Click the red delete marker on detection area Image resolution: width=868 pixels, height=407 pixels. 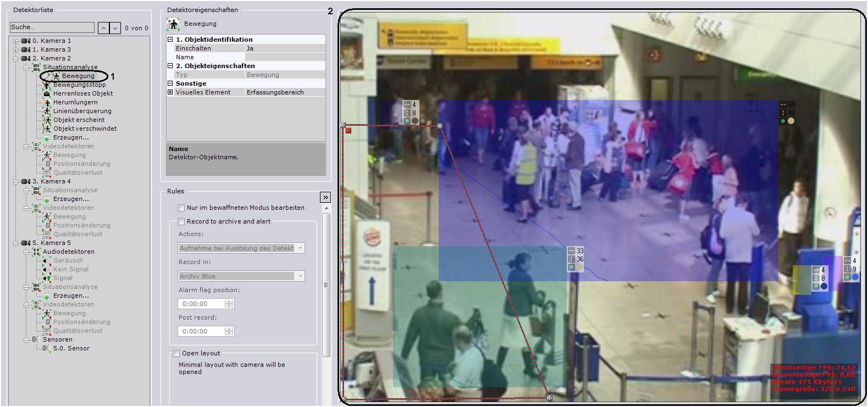coord(349,130)
